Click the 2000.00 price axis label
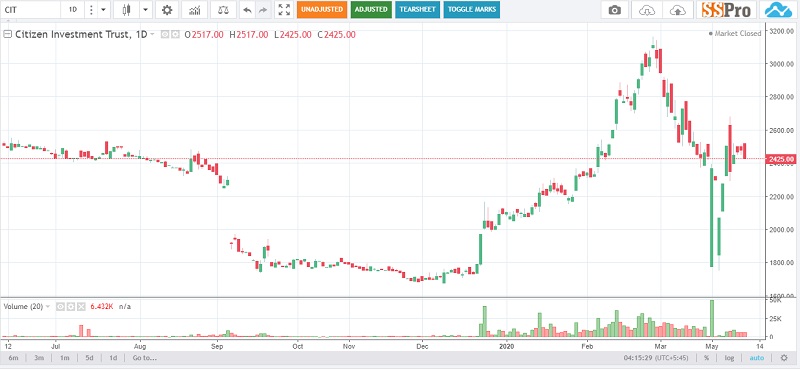The image size is (800, 370). pos(781,230)
